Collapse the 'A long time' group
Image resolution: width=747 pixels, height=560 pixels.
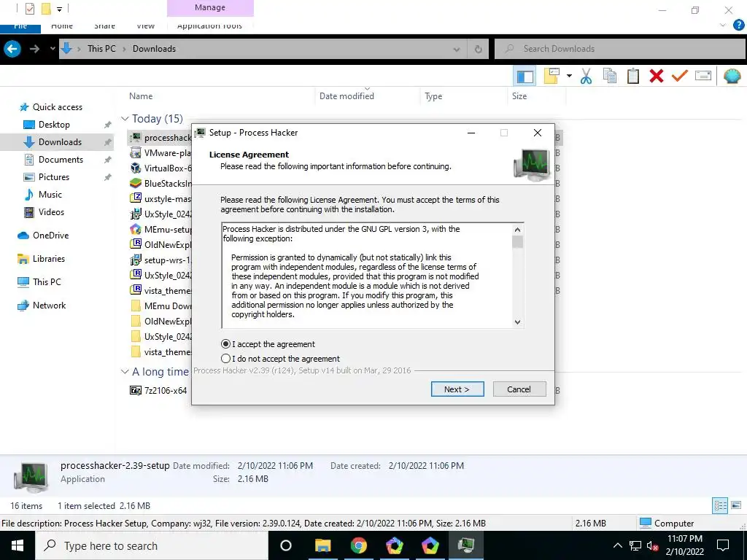(125, 371)
